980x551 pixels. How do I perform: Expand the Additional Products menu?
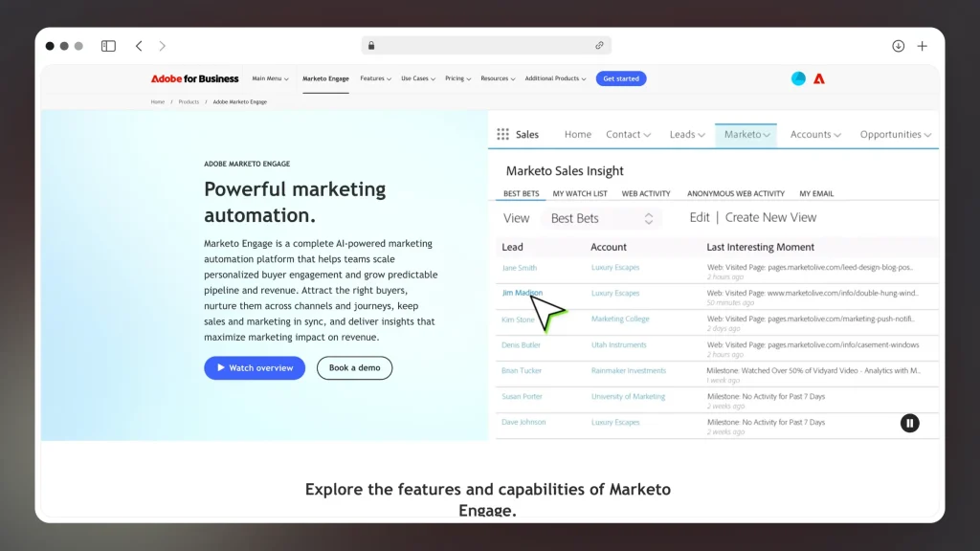[555, 78]
